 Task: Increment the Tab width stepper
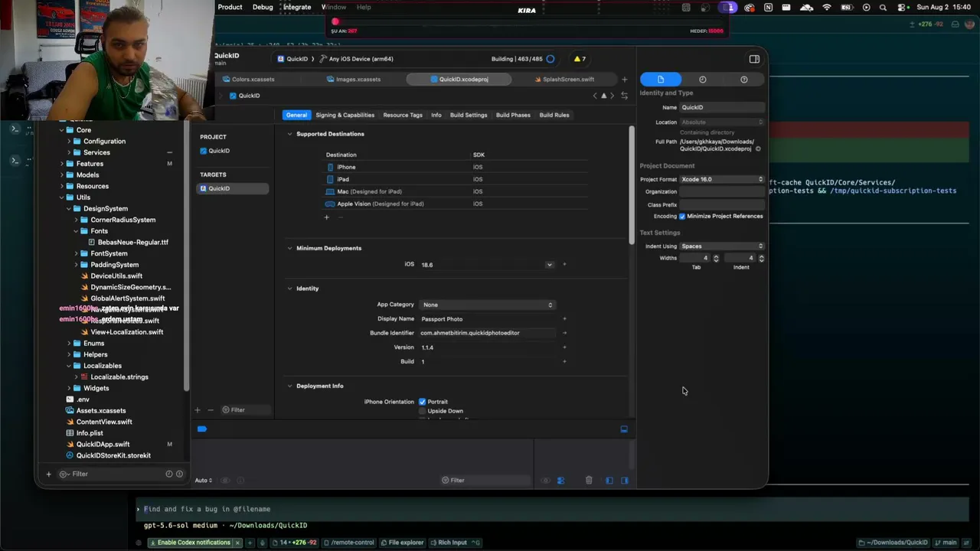click(x=716, y=256)
